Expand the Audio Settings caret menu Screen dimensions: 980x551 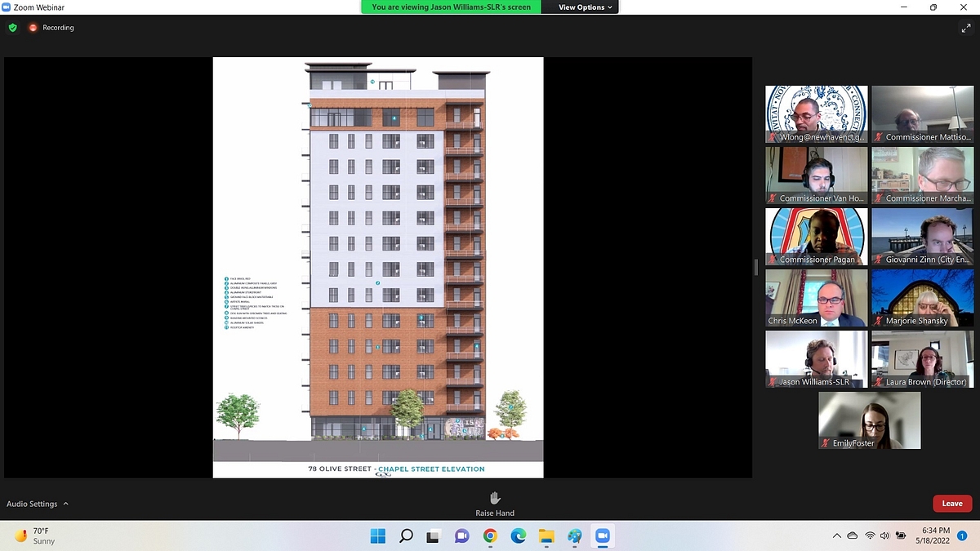click(66, 504)
